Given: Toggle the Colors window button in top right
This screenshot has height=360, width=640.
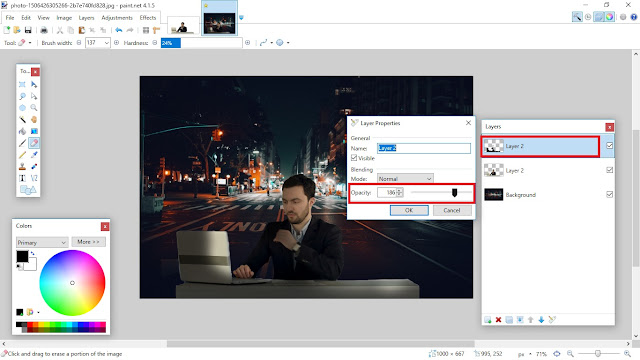Looking at the screenshot, I should tap(609, 17).
